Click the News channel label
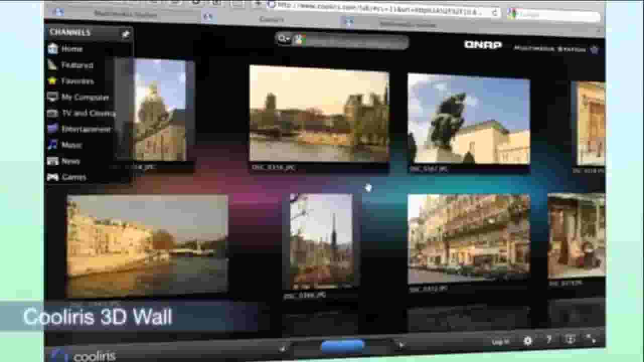This screenshot has height=362, width=644. coord(70,161)
